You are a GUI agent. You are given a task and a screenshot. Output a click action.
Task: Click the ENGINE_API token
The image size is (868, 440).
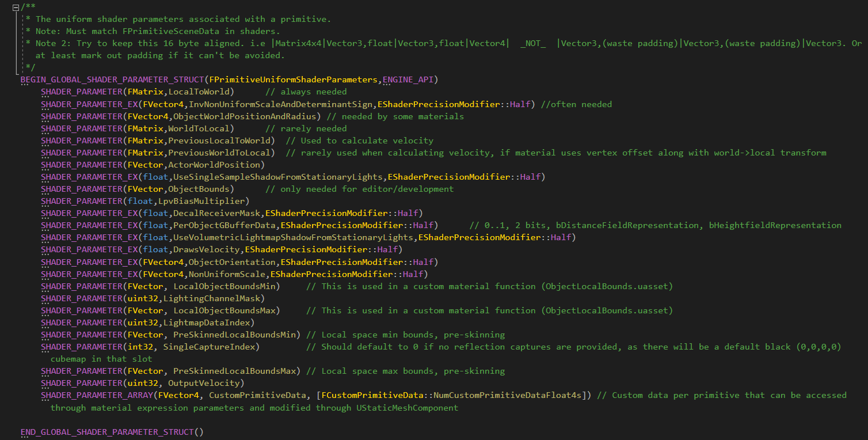coord(409,80)
